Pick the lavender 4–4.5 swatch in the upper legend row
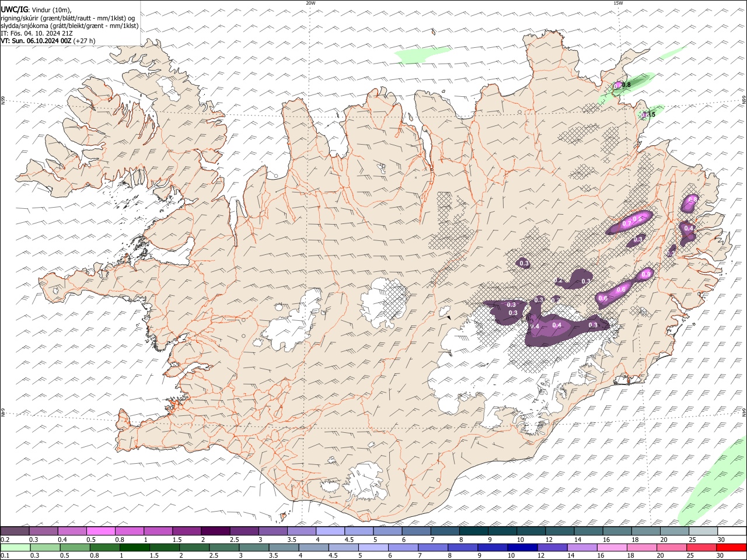 click(330, 531)
